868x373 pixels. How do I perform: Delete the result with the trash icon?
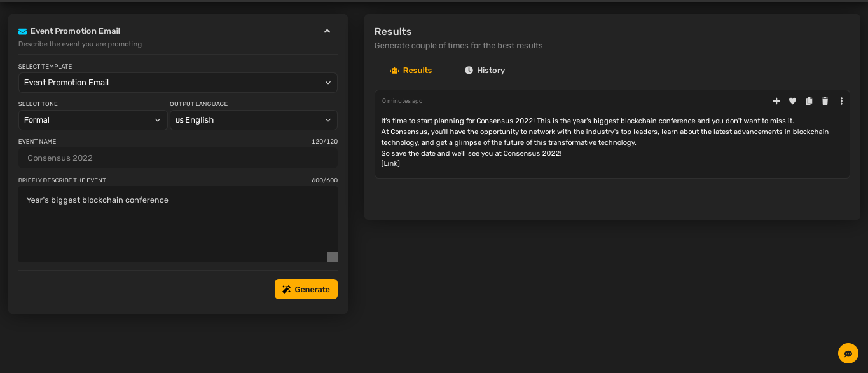[x=825, y=101]
